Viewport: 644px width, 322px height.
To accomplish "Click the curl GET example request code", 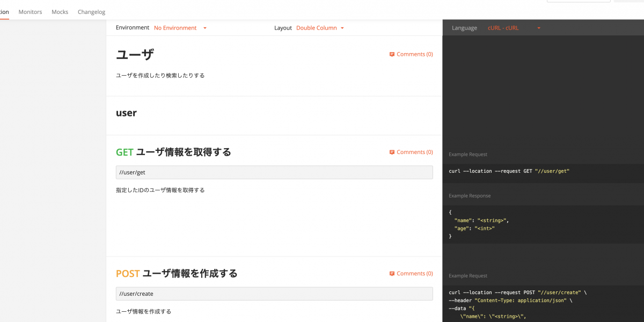I will 509,171.
